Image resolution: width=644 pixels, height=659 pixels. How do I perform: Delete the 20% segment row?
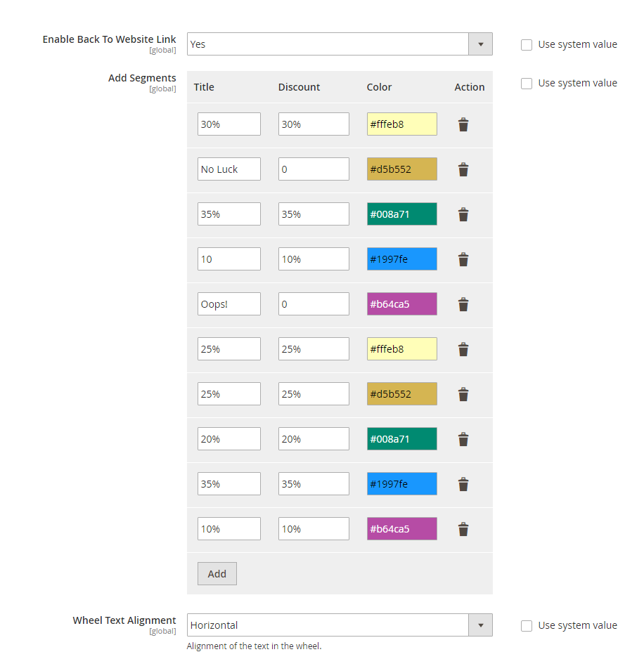tap(463, 439)
